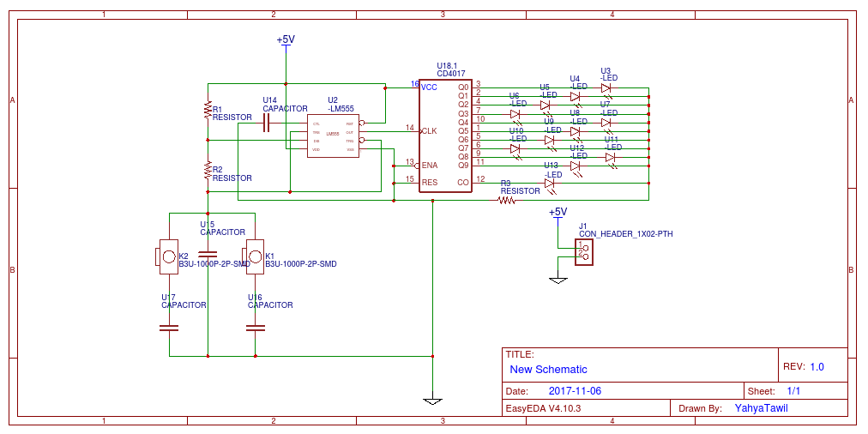Click the 'U18.1' designator label
The image size is (868, 434).
coord(447,65)
